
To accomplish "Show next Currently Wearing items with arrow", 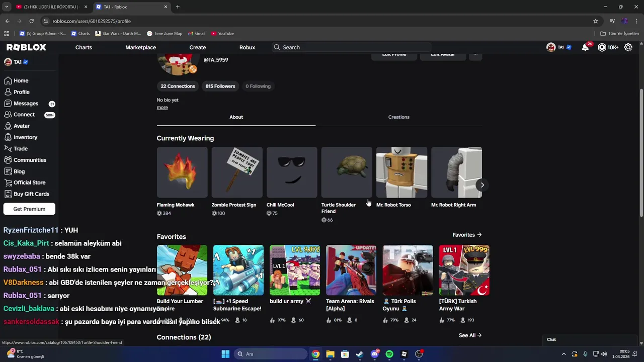I will 482,185.
